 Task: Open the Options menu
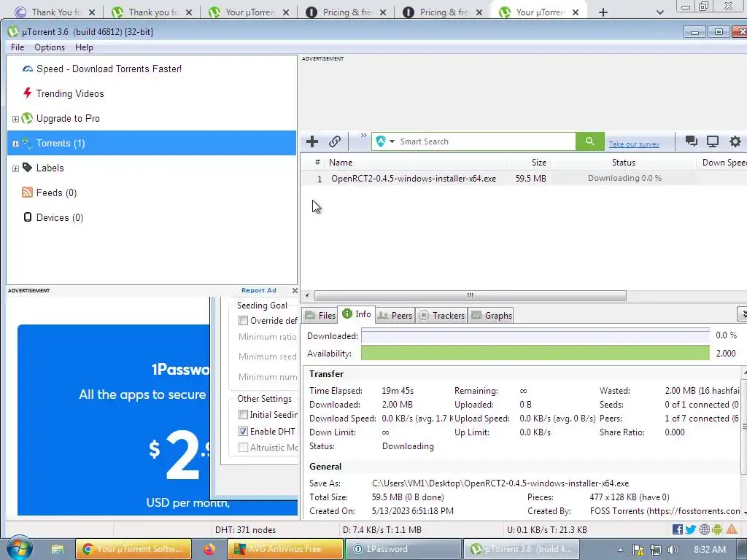click(x=50, y=47)
